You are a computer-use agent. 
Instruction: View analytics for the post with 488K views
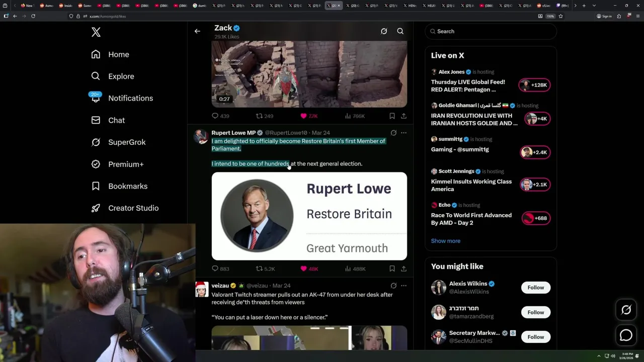355,269
